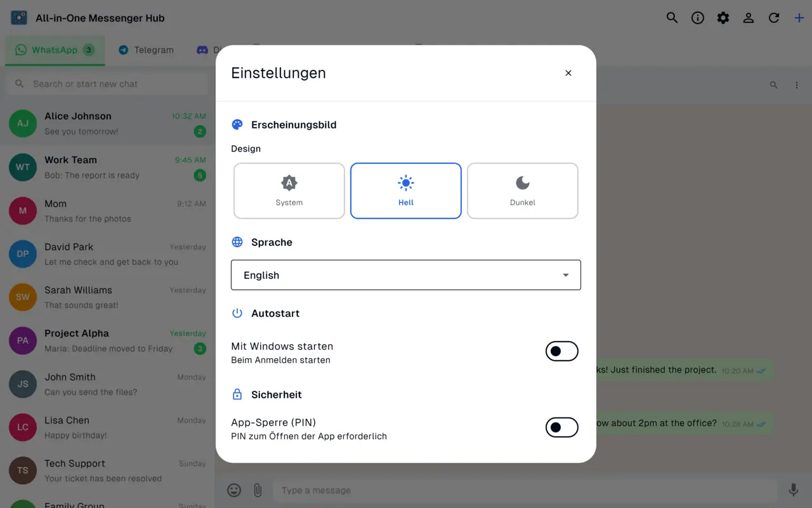812x508 pixels.
Task: Close the Einstellungen dialog
Action: (x=568, y=73)
